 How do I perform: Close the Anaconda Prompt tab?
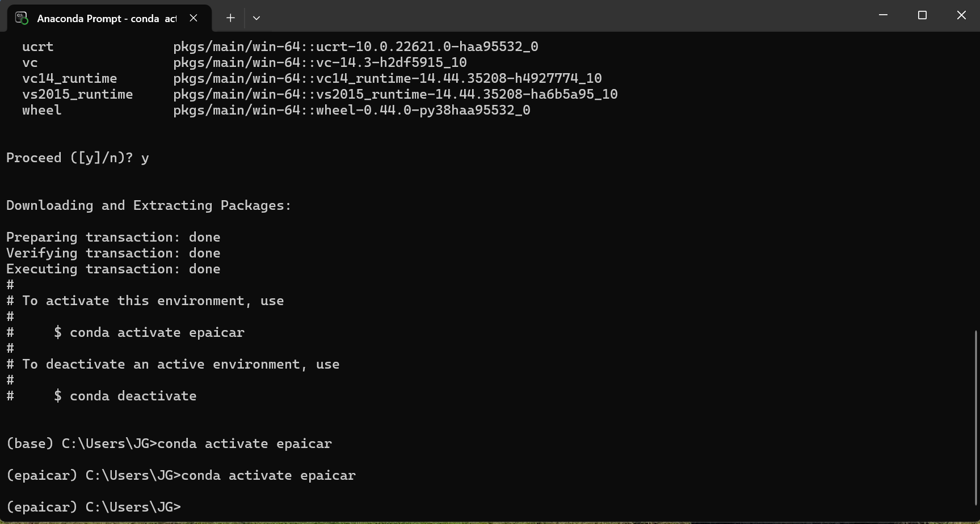[x=194, y=18]
